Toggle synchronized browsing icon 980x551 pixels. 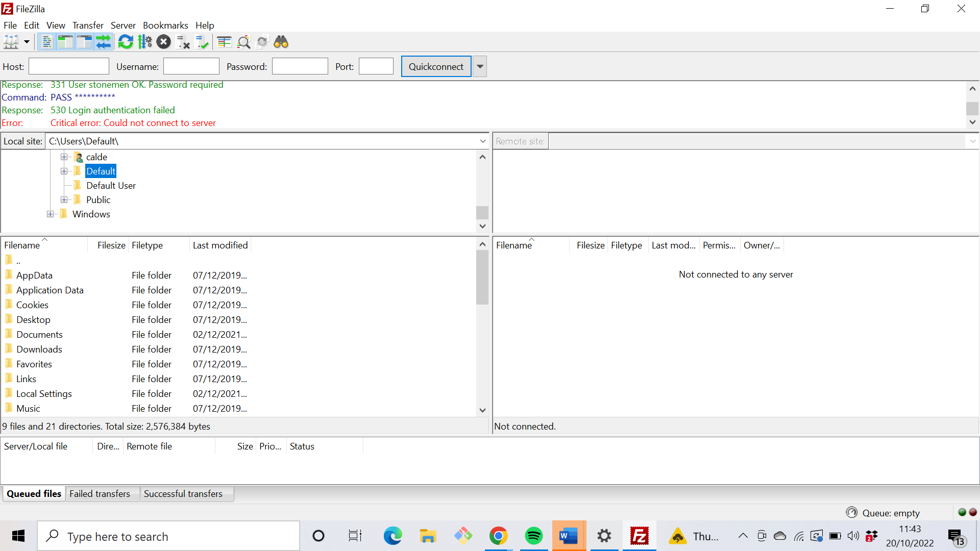point(262,42)
